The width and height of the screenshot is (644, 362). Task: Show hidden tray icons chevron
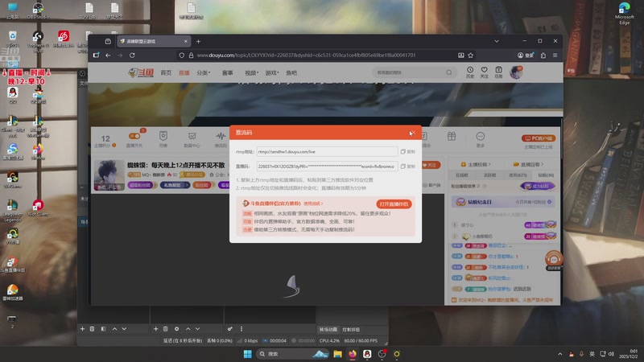[x=559, y=354]
